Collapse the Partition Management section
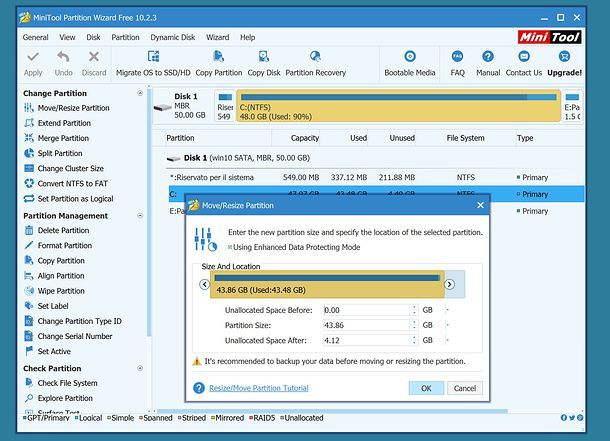The width and height of the screenshot is (610, 441). pos(140,216)
